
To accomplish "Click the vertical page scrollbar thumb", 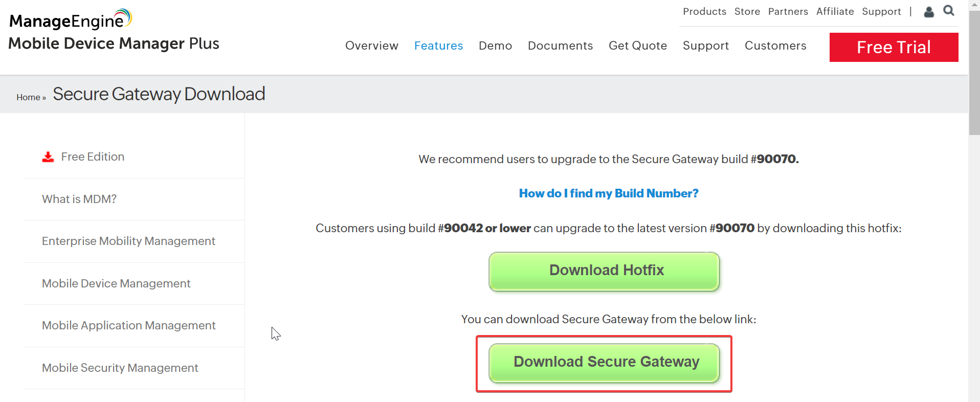I will pos(974,72).
